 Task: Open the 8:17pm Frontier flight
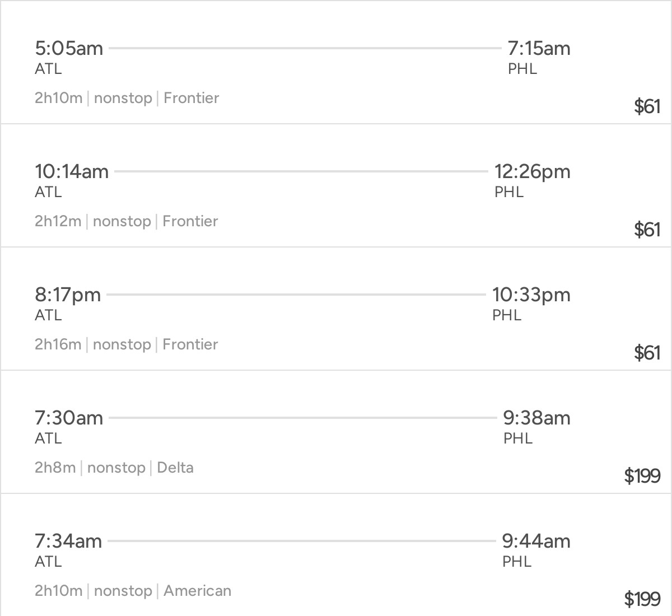tap(336, 309)
